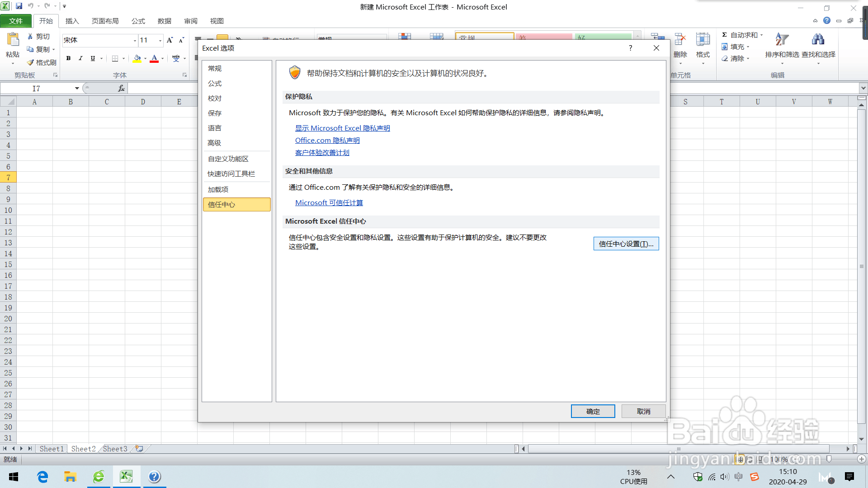Click the AutoSum sigma icon
This screenshot has width=868, height=488.
[x=724, y=35]
